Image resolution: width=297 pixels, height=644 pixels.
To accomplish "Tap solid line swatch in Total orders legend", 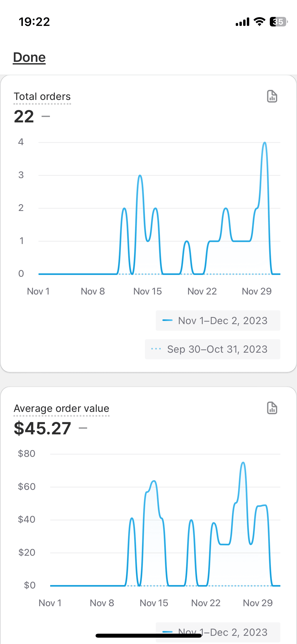I will [167, 321].
